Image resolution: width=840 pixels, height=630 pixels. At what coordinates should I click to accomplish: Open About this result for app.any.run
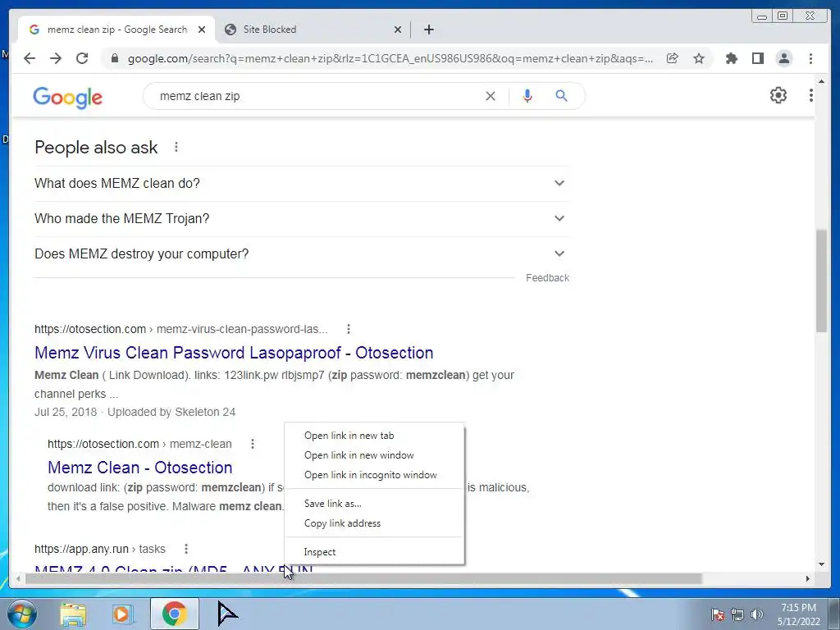pyautogui.click(x=186, y=549)
